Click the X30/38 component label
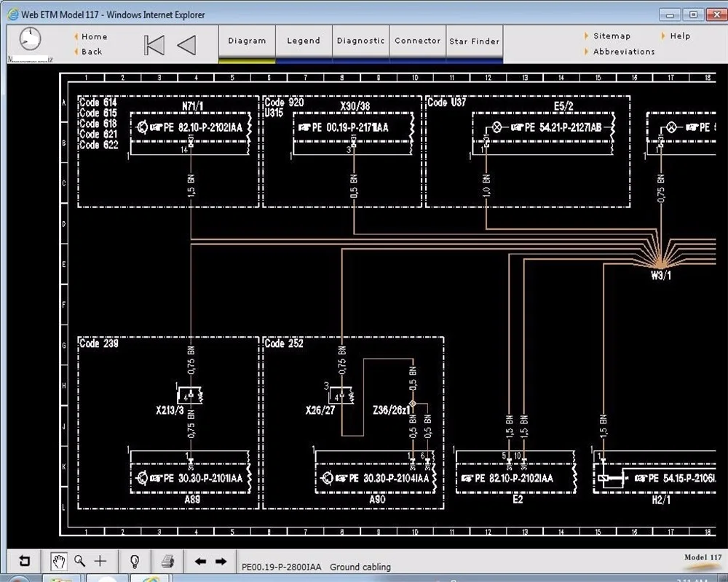This screenshot has height=582, width=728. tap(355, 106)
